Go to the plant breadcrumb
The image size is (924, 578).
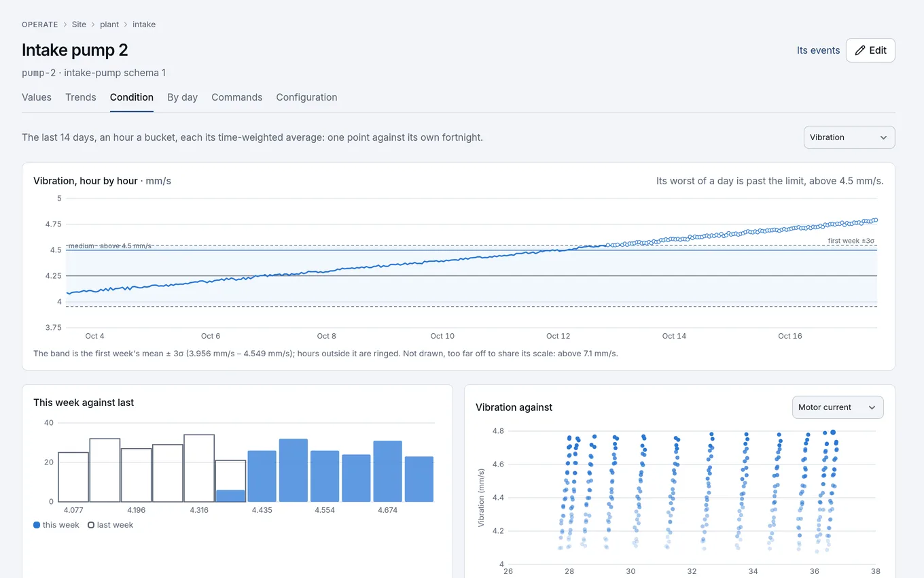pyautogui.click(x=109, y=24)
